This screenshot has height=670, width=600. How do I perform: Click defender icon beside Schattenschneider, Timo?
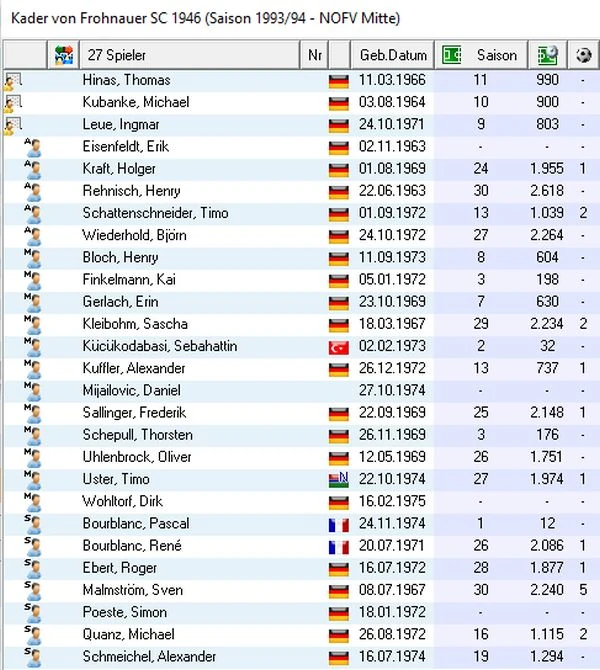coord(33,214)
